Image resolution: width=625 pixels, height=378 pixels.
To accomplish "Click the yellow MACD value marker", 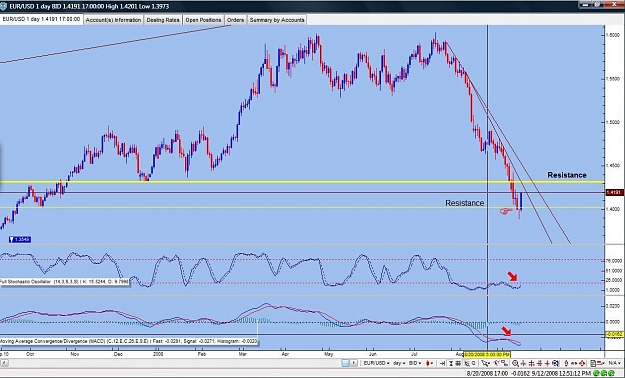I will [614, 335].
